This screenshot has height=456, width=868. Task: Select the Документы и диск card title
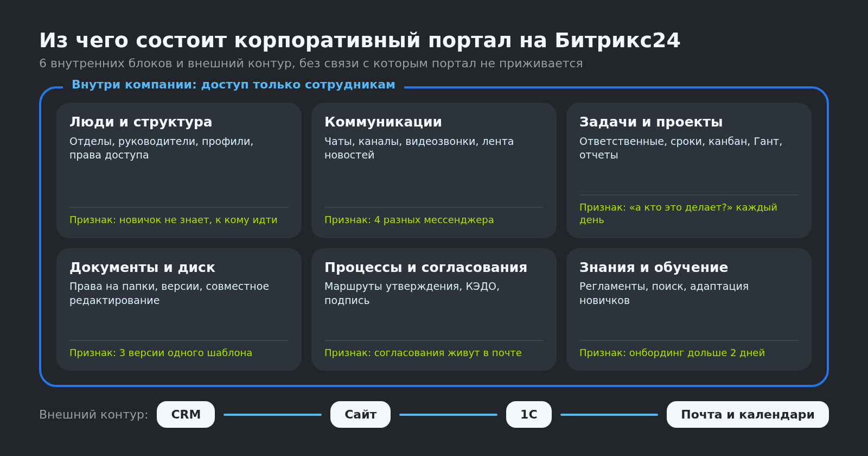[142, 268]
